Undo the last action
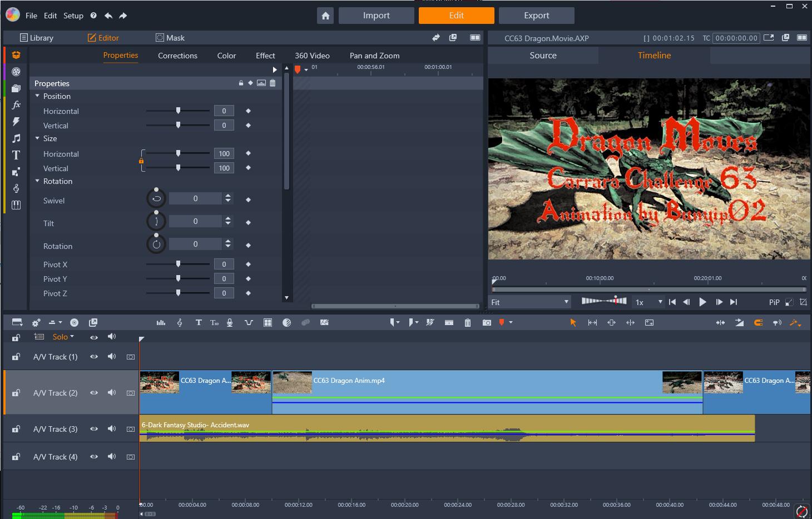 [108, 16]
